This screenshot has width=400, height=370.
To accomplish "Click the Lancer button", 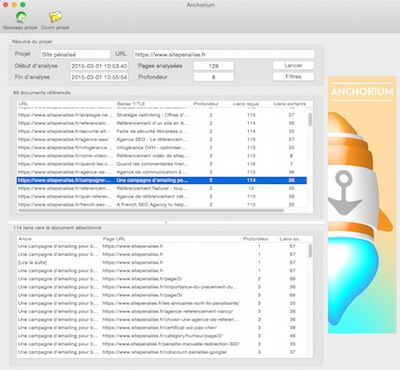I will point(293,65).
